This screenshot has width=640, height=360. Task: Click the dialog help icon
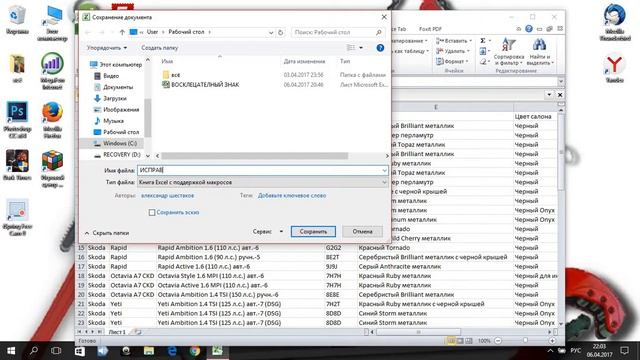[x=380, y=48]
